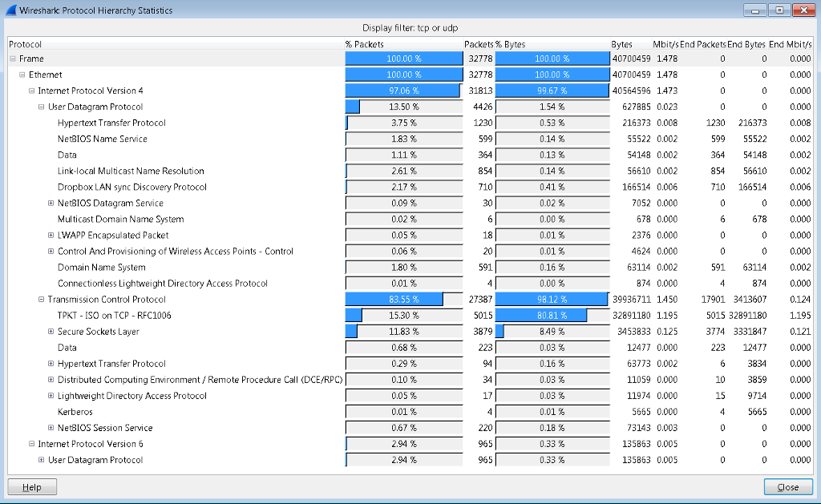
Task: Select the NetBIOS Name Service row
Action: [410, 139]
